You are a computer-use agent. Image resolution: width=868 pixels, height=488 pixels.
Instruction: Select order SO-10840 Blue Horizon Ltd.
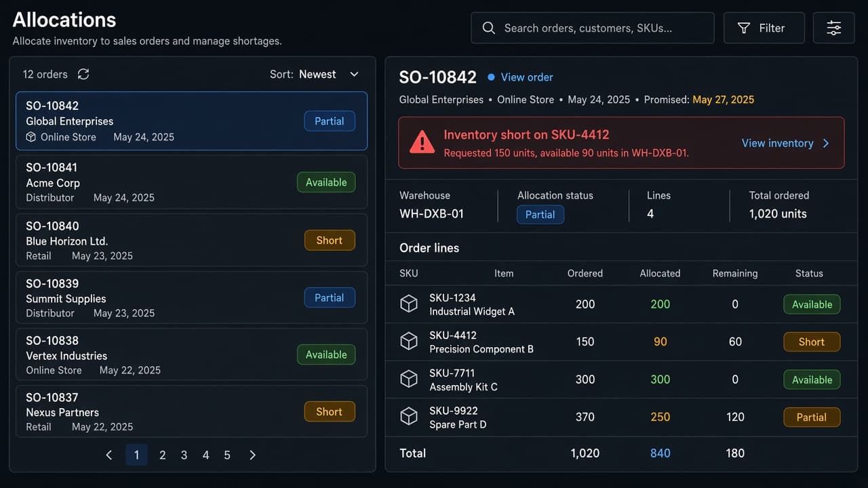click(191, 241)
